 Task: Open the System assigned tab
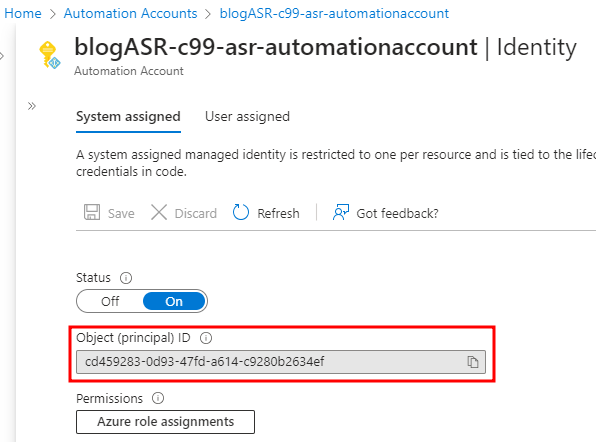pos(128,117)
